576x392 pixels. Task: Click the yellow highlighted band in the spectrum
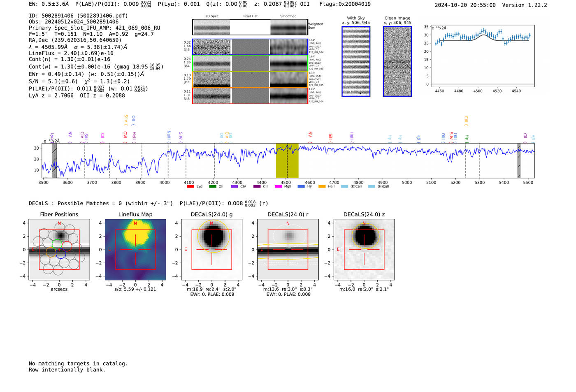click(287, 161)
